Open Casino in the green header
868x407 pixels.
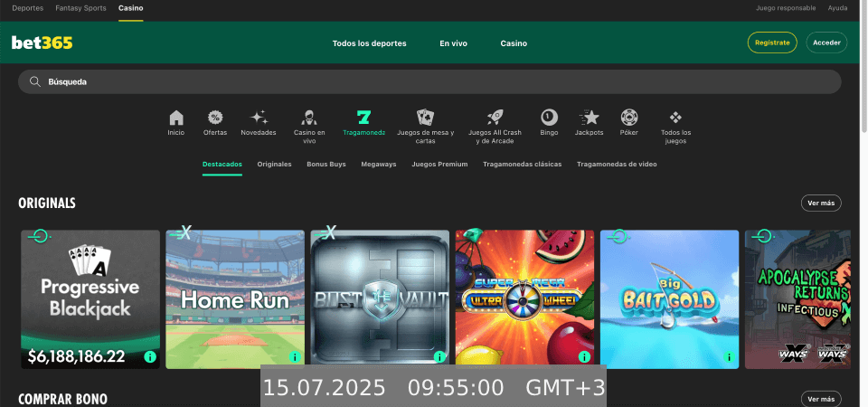(514, 43)
